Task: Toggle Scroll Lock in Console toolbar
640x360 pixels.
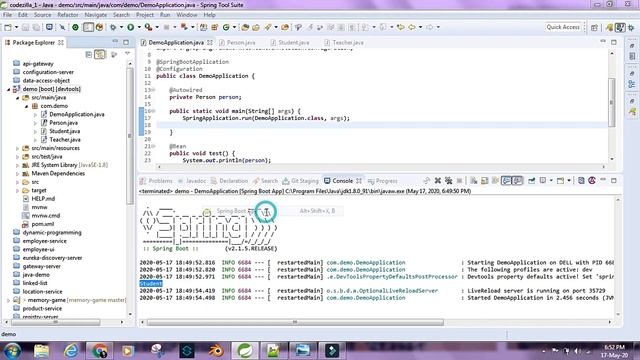Action: click(484, 180)
